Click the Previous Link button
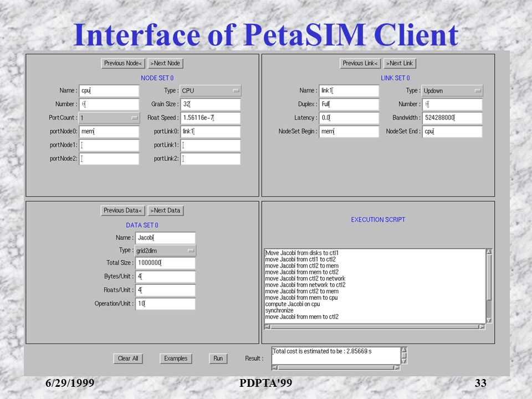This screenshot has height=399, width=532. tap(360, 63)
